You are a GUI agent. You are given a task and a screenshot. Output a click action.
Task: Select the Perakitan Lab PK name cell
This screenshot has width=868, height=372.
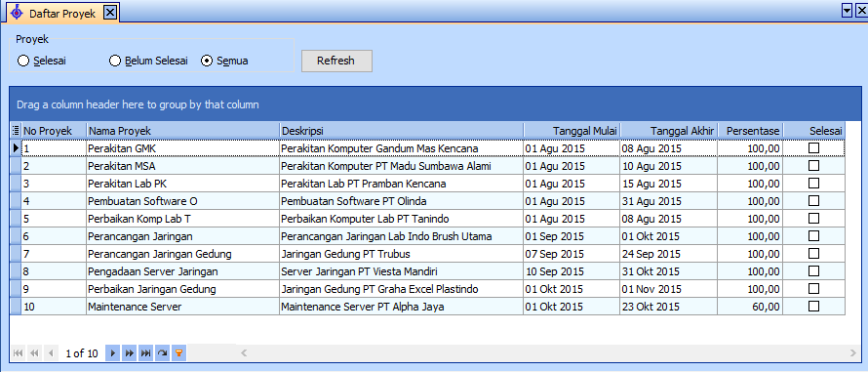click(182, 184)
